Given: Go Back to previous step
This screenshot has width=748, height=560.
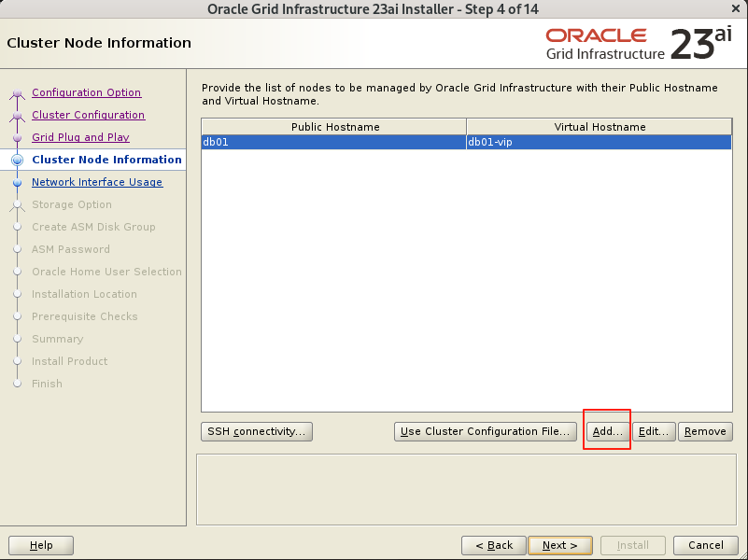Looking at the screenshot, I should coord(494,545).
